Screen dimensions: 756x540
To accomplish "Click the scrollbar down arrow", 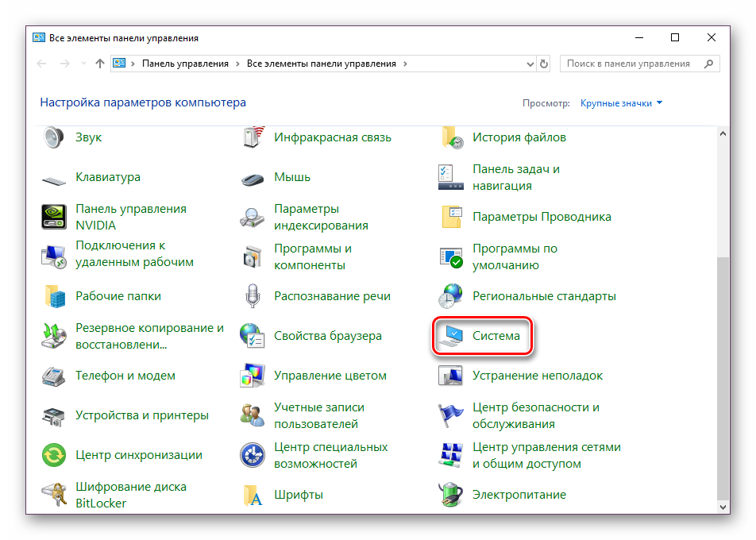I will pyautogui.click(x=723, y=507).
